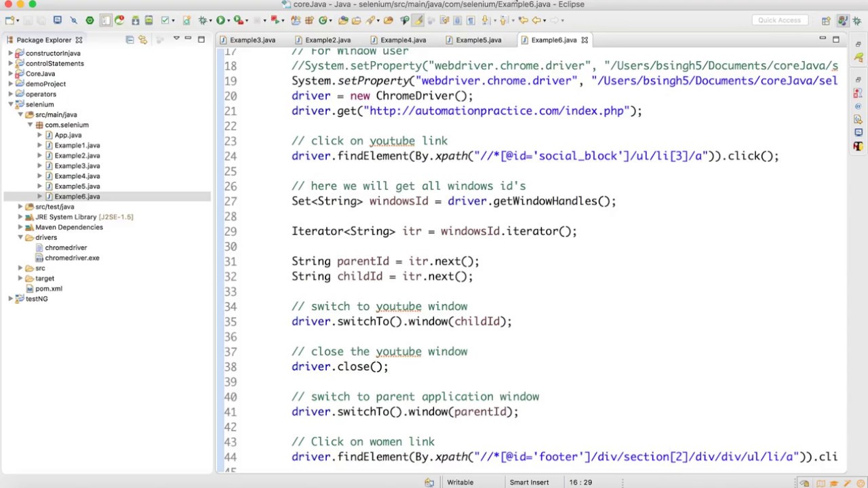This screenshot has height=488, width=868.
Task: Select the testNG project
Action: coord(37,299)
